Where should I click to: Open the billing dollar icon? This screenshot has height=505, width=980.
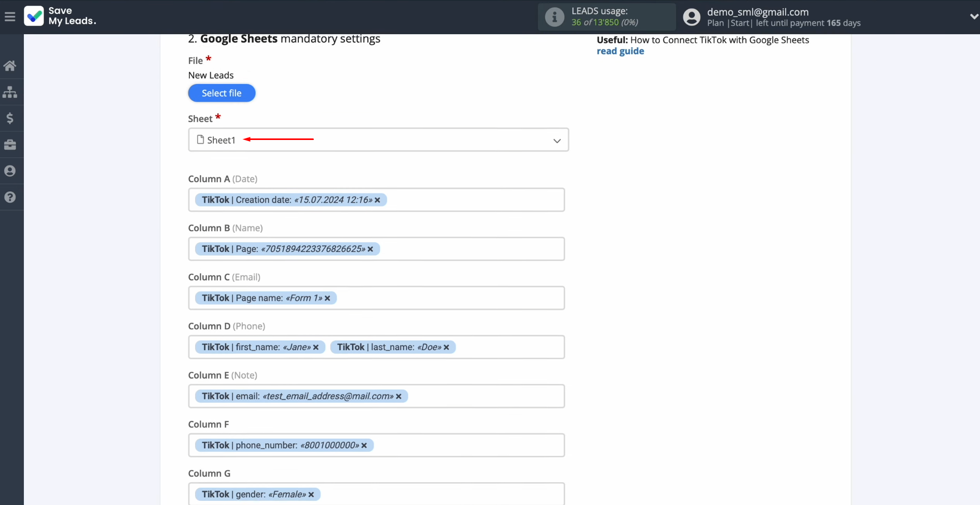click(10, 119)
